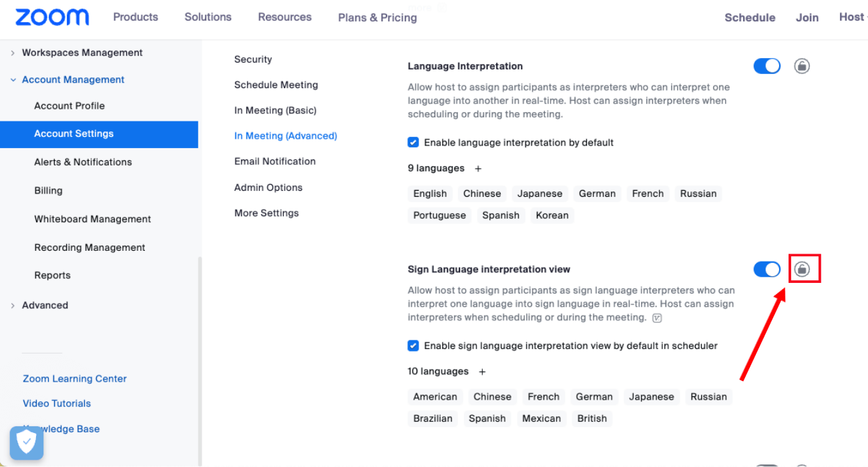This screenshot has height=467, width=868.
Task: Click Mexican sign language tag
Action: pyautogui.click(x=541, y=418)
